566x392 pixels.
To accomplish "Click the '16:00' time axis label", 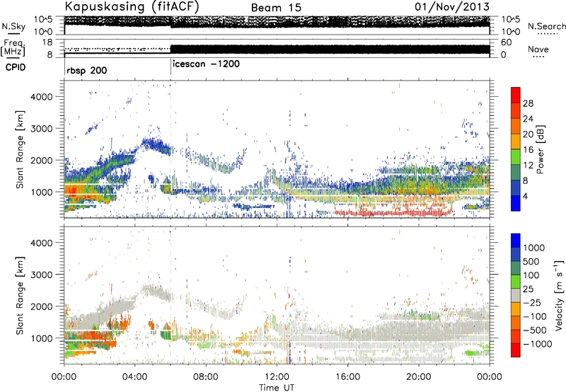I will [347, 377].
